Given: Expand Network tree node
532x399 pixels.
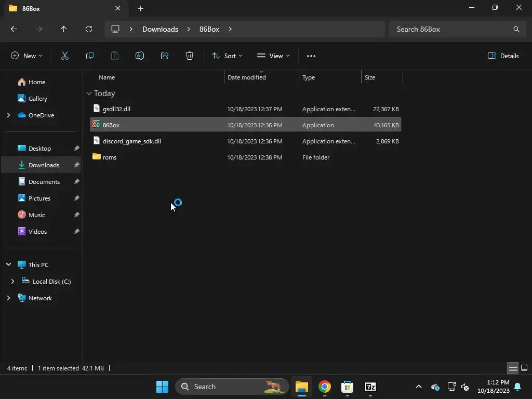Looking at the screenshot, I should (x=8, y=298).
